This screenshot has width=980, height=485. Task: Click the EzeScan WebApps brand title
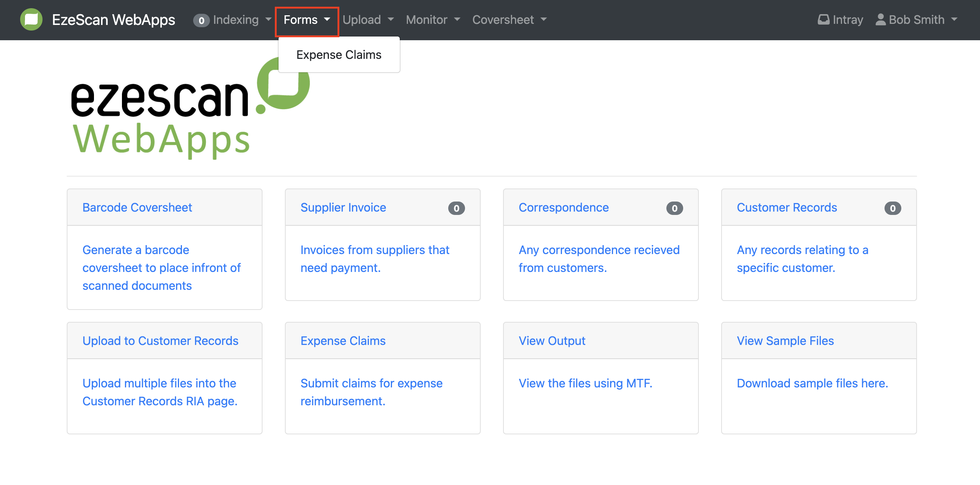tap(113, 19)
